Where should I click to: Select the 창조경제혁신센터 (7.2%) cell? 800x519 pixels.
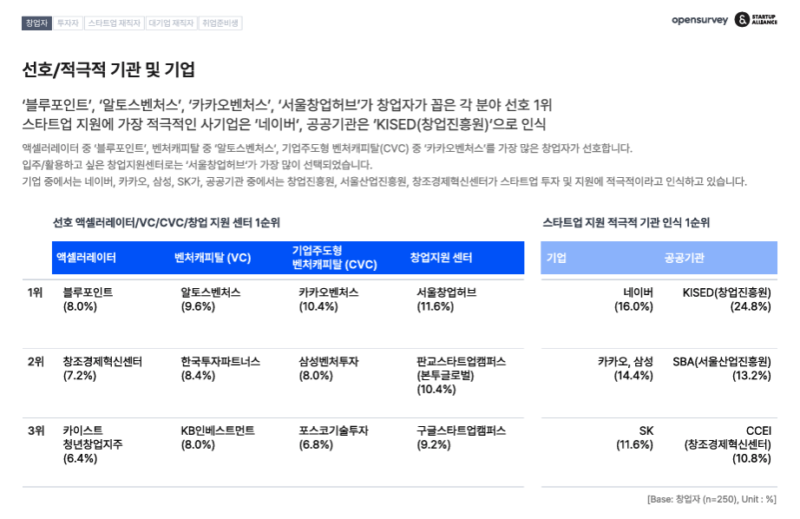click(102, 368)
